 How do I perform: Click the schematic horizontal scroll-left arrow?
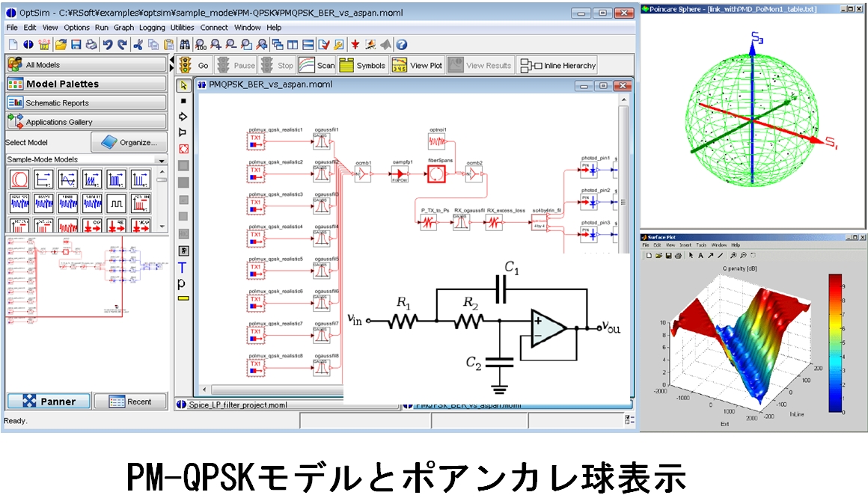[x=204, y=390]
